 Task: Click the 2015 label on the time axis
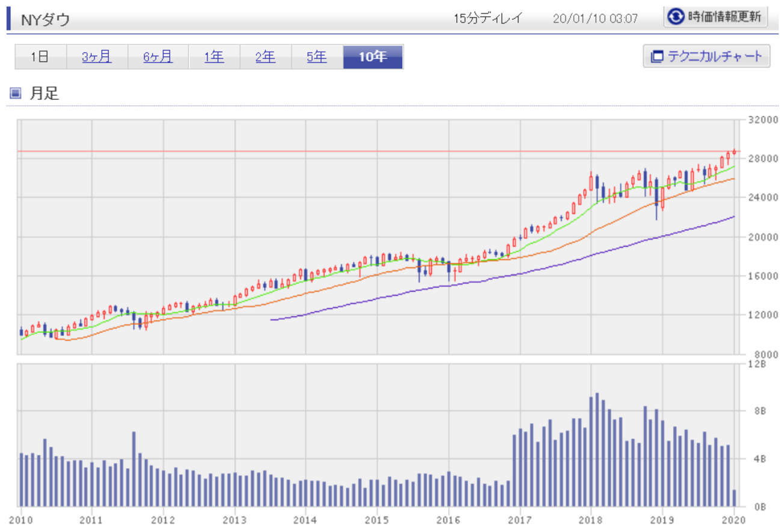click(x=377, y=519)
